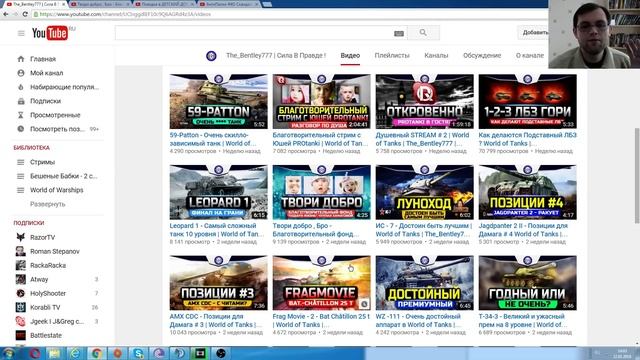Open File Explorer folder from taskbar
640x360 pixels.
point(54,353)
